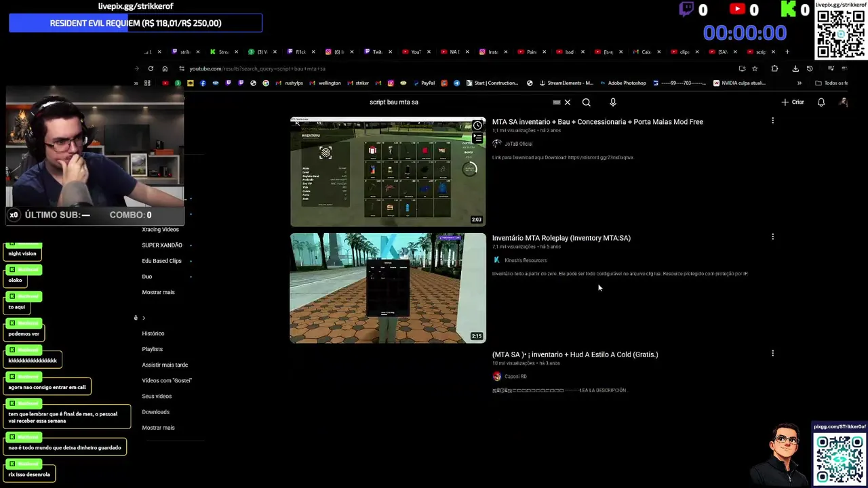Add first video to Watch Later
Screen dimensions: 868x488
pyautogui.click(x=478, y=125)
